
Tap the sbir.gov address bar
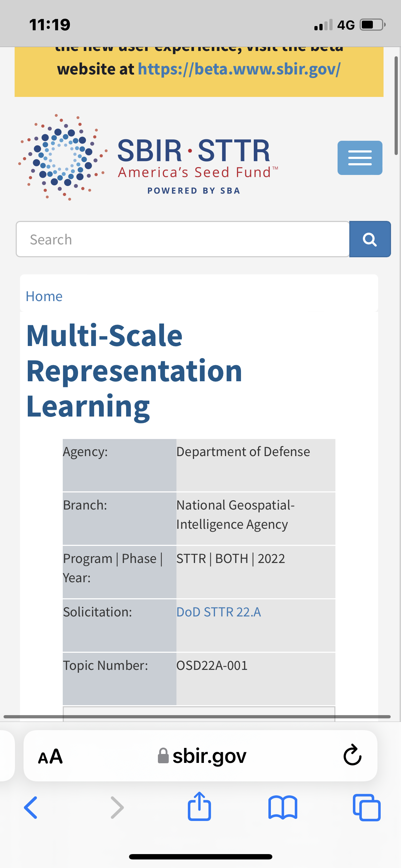point(200,756)
